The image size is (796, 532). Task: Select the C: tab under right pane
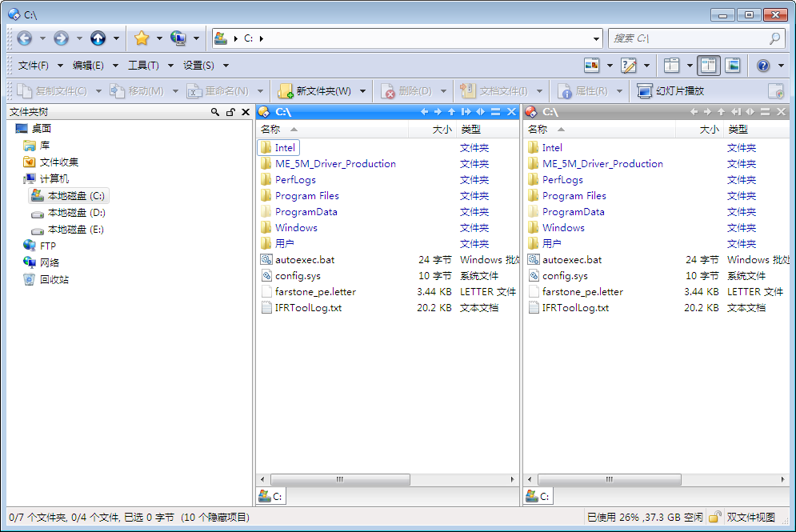coord(538,496)
